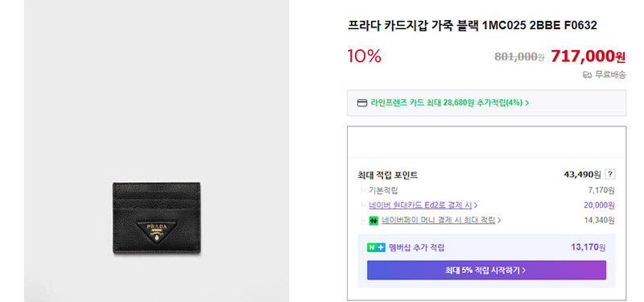Click the free shipping truck icon

(x=588, y=75)
